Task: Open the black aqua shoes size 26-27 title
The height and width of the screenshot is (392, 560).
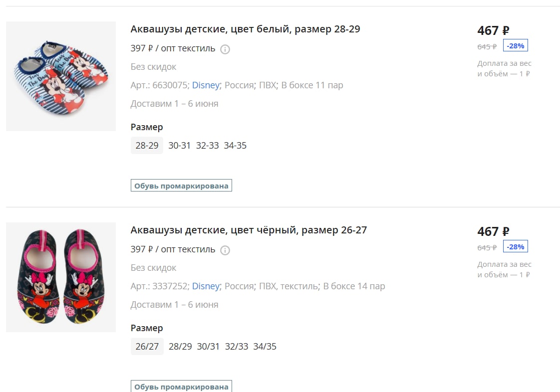Action: [249, 230]
